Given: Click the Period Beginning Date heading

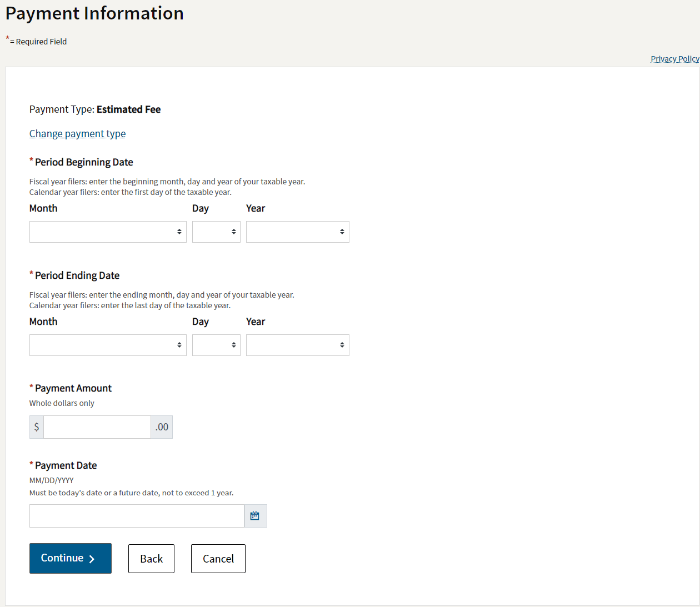Looking at the screenshot, I should tap(84, 162).
